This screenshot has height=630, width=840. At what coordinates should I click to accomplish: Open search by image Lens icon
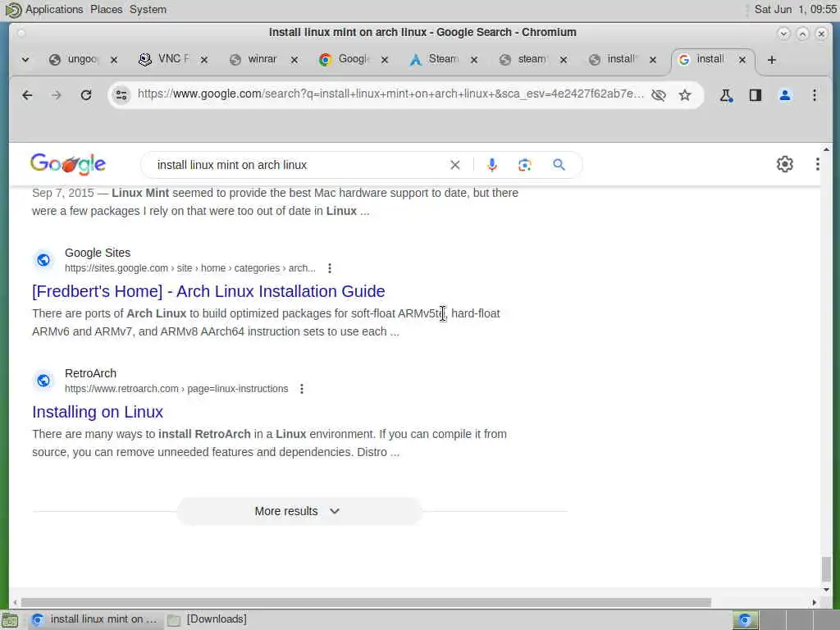[525, 165]
